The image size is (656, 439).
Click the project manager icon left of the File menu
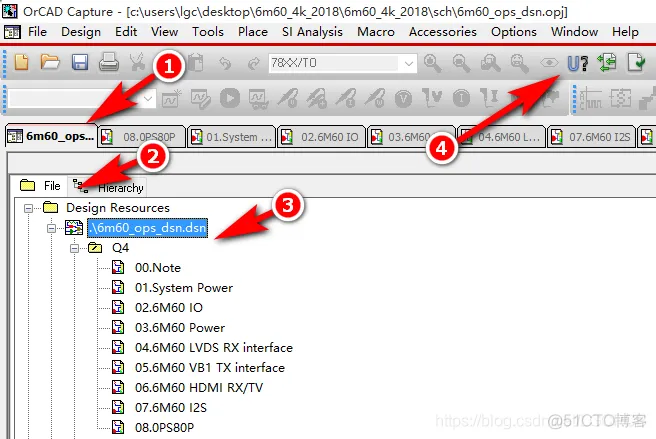[12, 32]
